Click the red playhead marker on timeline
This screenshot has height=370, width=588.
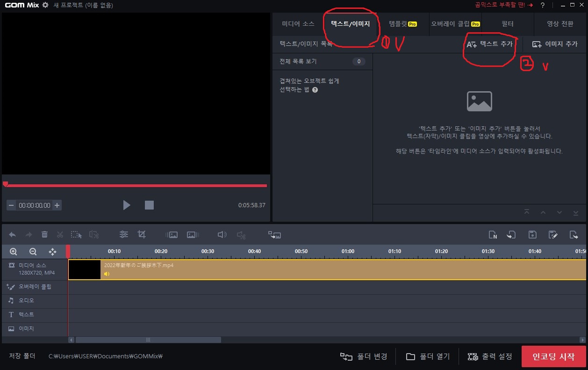(x=68, y=252)
